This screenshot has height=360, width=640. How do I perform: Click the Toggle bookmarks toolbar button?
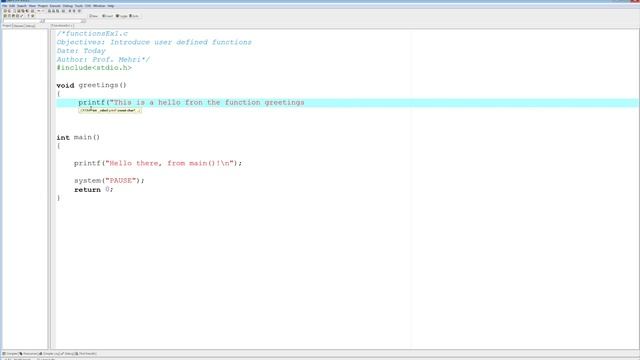(x=121, y=16)
